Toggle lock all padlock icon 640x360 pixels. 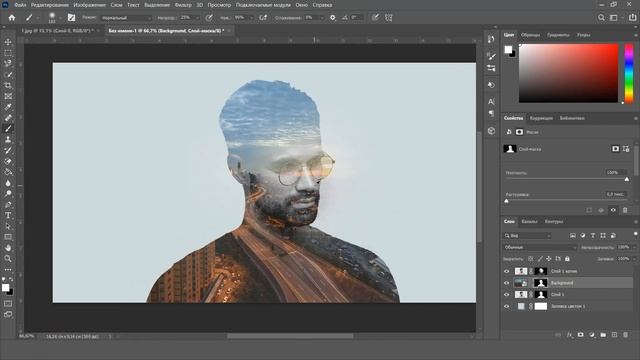567,259
